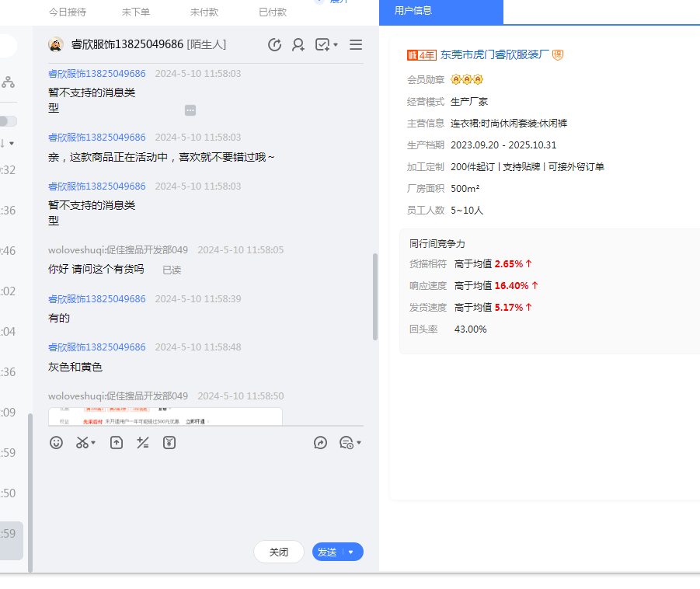Click the forward message arrow icon
This screenshot has width=700, height=589.
click(320, 443)
